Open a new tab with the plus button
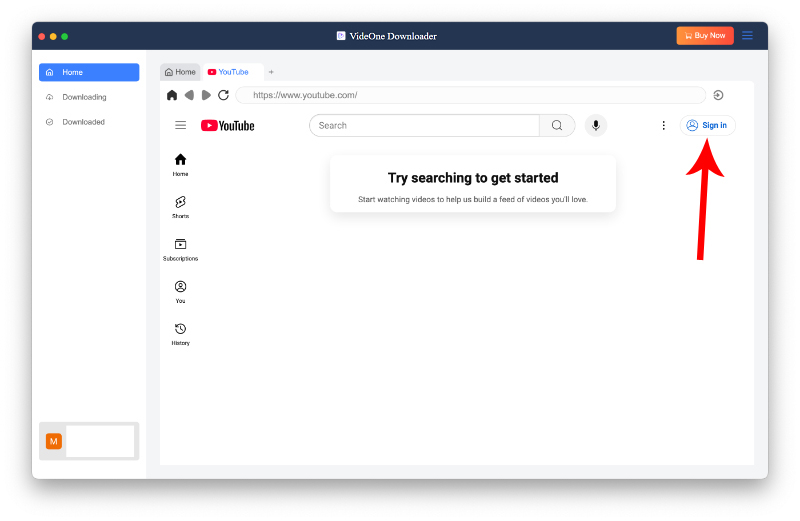The width and height of the screenshot is (800, 521). (x=271, y=72)
